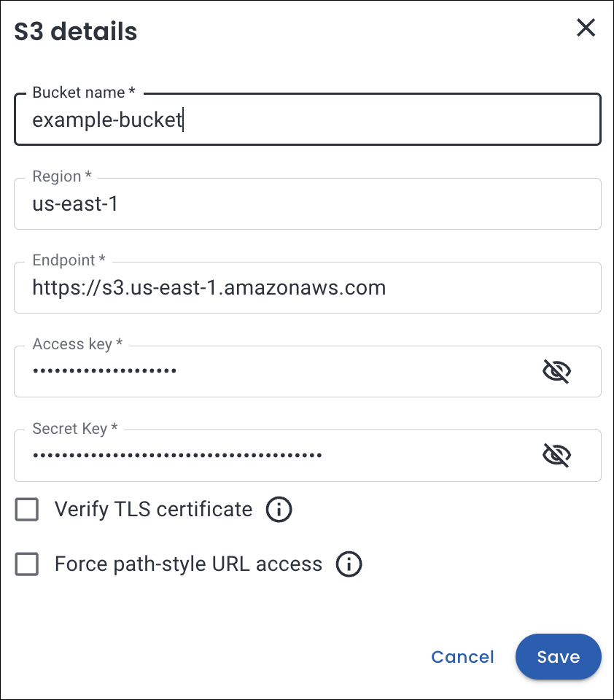This screenshot has width=614, height=700.
Task: Save the S3 details
Action: click(558, 657)
